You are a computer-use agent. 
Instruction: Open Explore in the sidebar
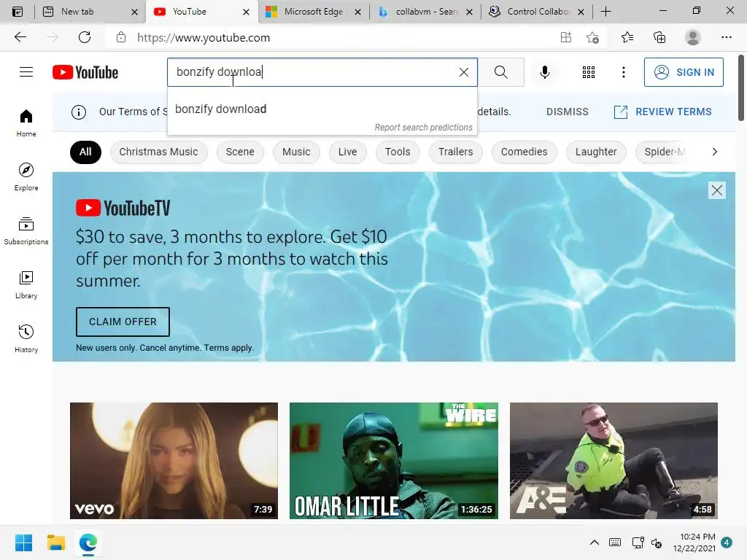click(26, 176)
